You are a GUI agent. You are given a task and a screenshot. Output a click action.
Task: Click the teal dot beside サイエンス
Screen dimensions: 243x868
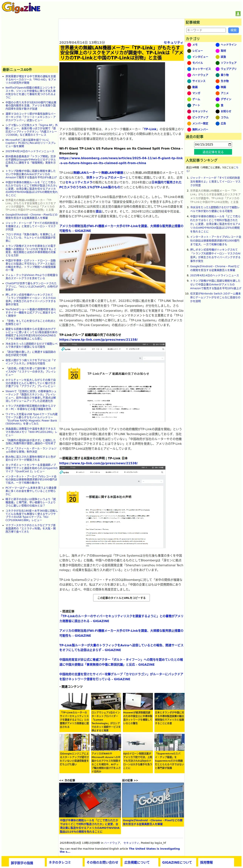189,81
